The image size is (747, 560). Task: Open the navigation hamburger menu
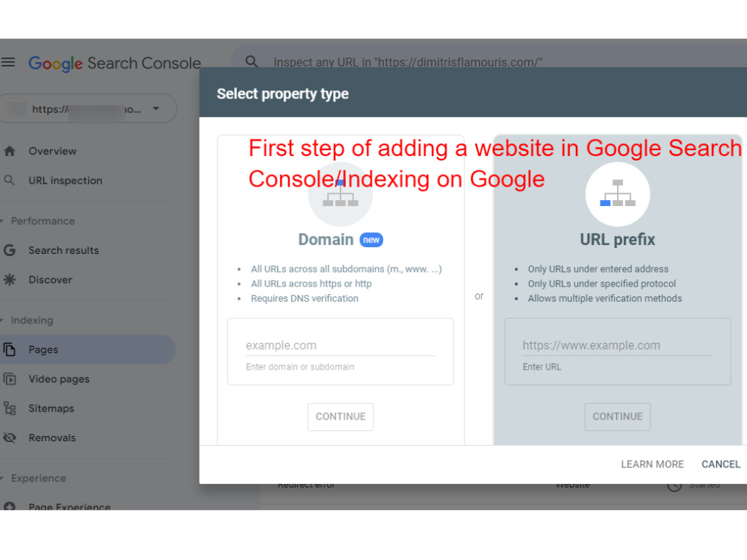point(9,63)
